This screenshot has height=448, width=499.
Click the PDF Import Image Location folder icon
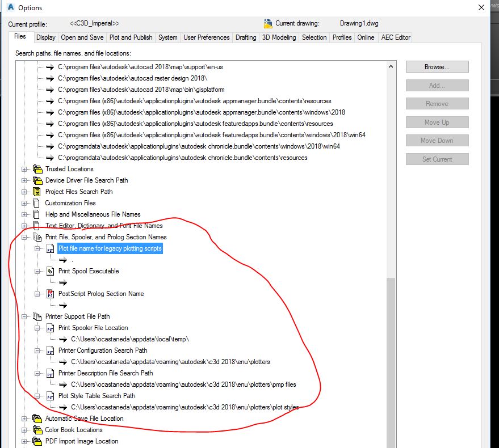click(37, 441)
